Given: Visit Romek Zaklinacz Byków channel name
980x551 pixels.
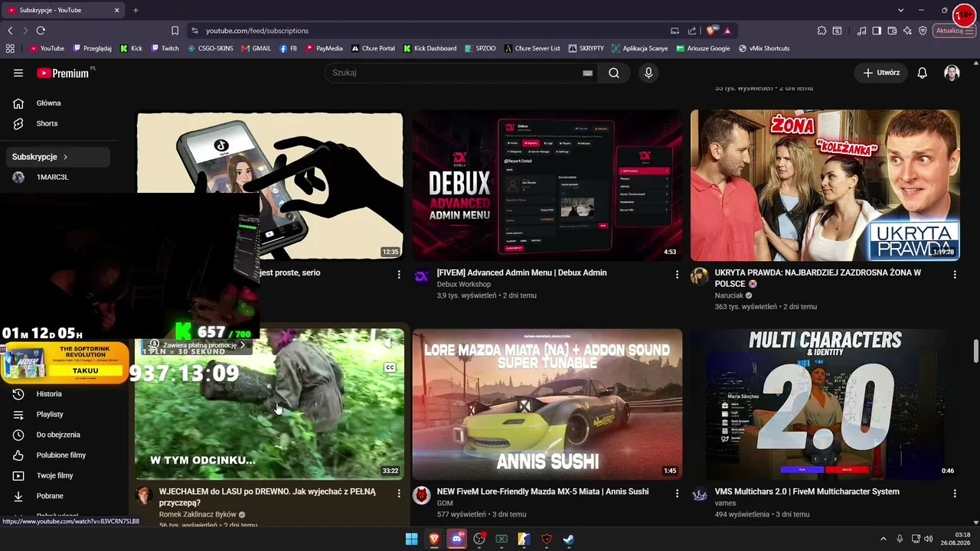Looking at the screenshot, I should (198, 514).
